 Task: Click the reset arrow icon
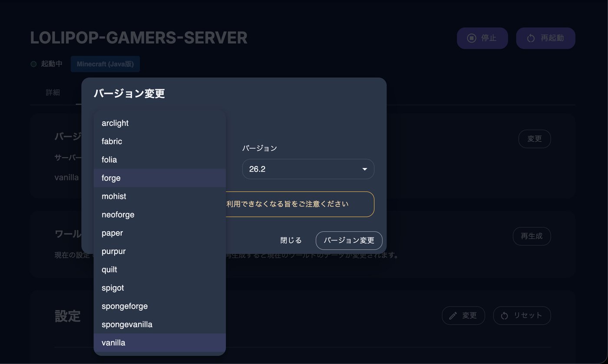click(x=504, y=316)
